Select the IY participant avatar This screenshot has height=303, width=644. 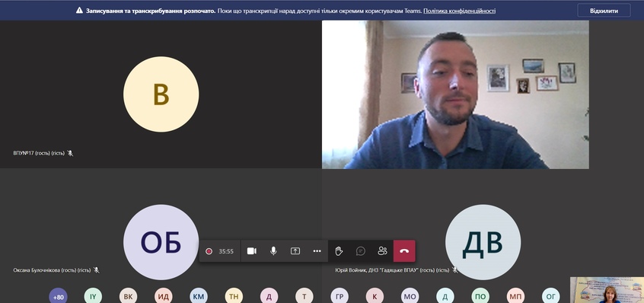click(x=93, y=296)
